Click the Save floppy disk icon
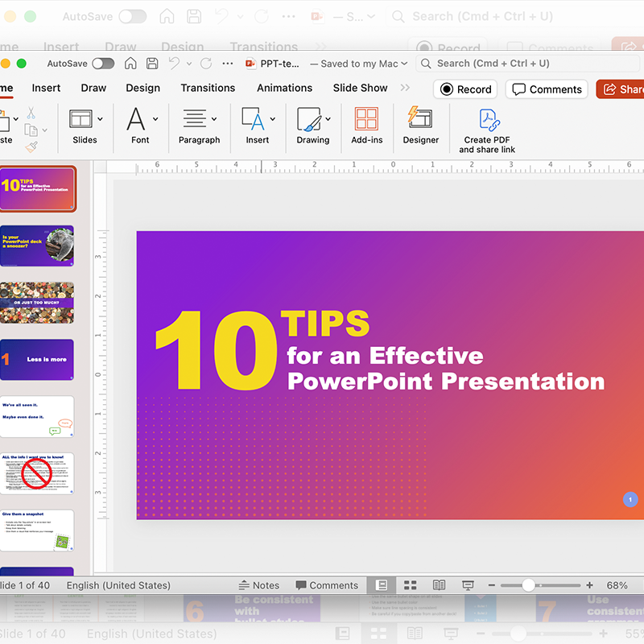The image size is (644, 644). [x=152, y=64]
